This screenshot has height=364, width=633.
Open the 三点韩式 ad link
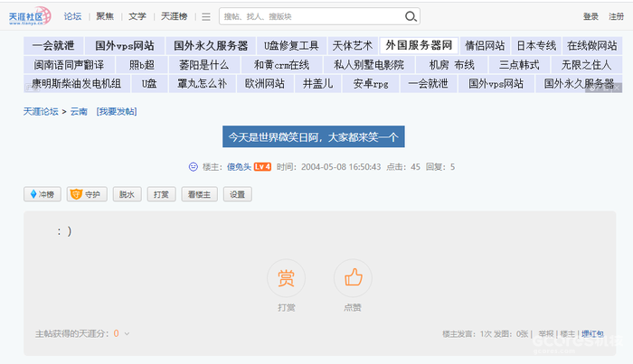(519, 64)
